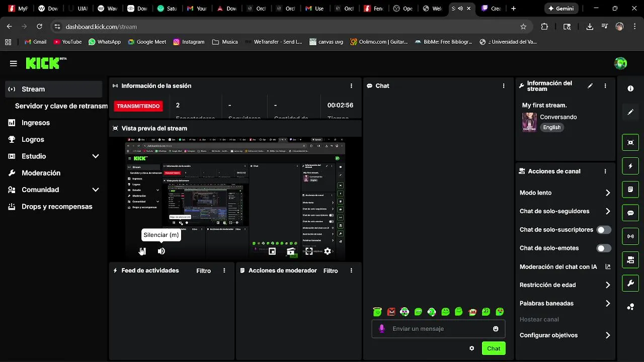Insert the first green emote in chat
644x362 pixels.
[x=377, y=312]
